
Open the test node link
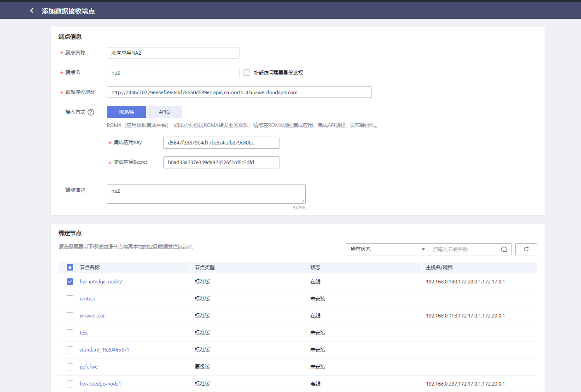84,333
